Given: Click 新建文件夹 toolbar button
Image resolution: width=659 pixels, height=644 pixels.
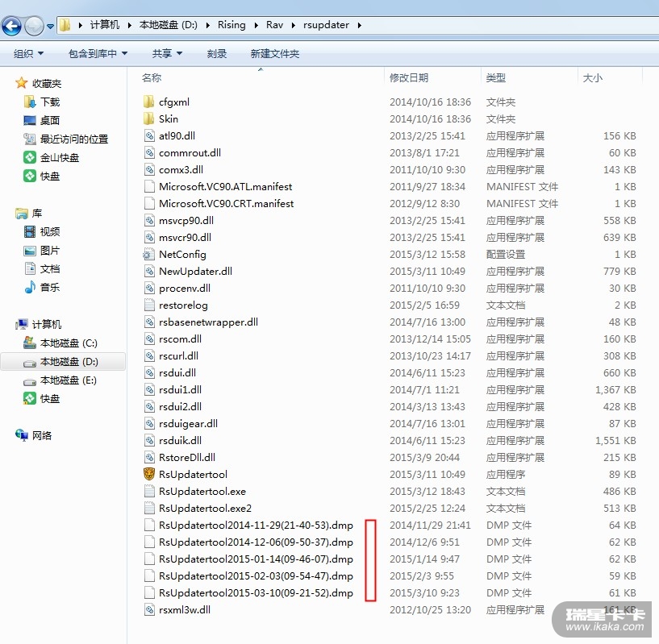Looking at the screenshot, I should coord(275,53).
